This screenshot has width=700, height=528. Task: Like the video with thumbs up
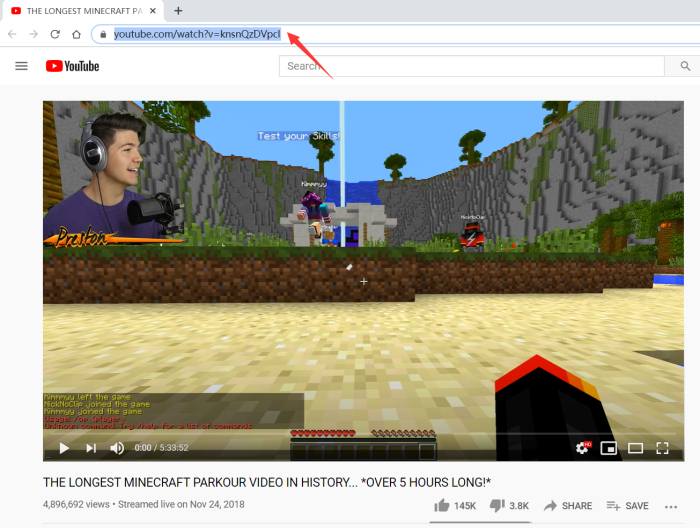point(455,506)
